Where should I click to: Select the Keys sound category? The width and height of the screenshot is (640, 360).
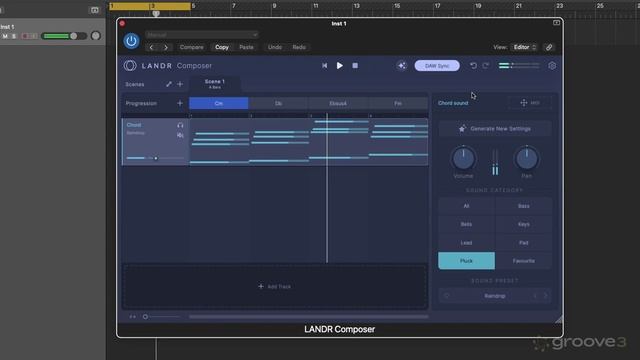point(524,224)
